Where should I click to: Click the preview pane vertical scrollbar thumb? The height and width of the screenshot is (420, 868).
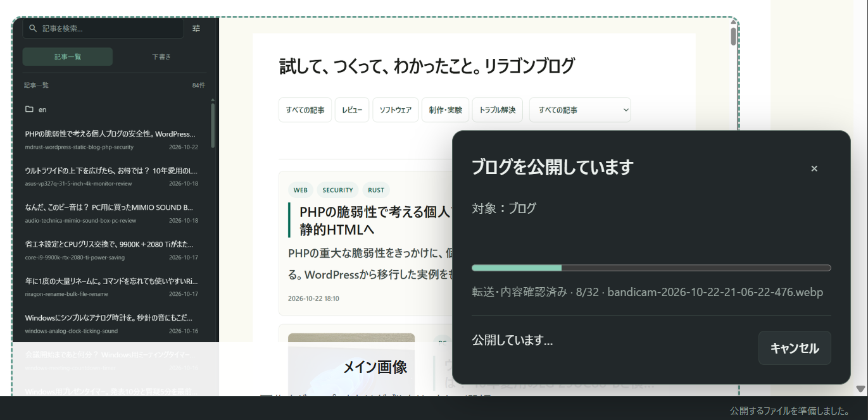733,36
